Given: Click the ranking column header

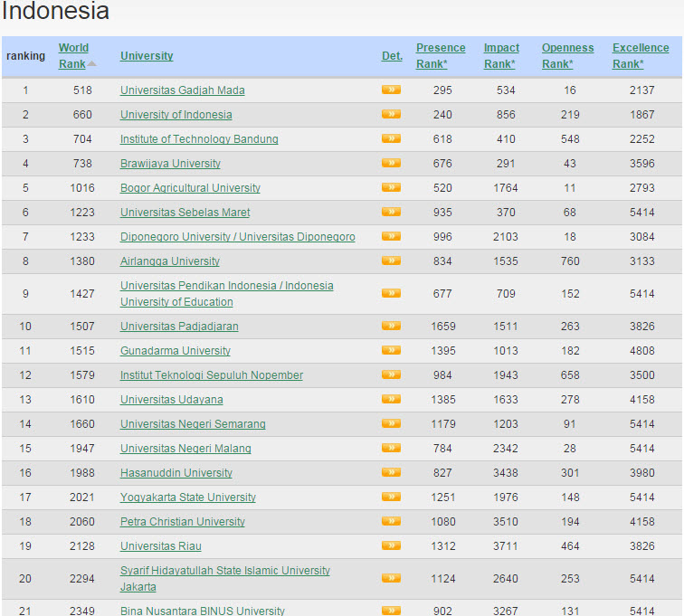Looking at the screenshot, I should [25, 56].
